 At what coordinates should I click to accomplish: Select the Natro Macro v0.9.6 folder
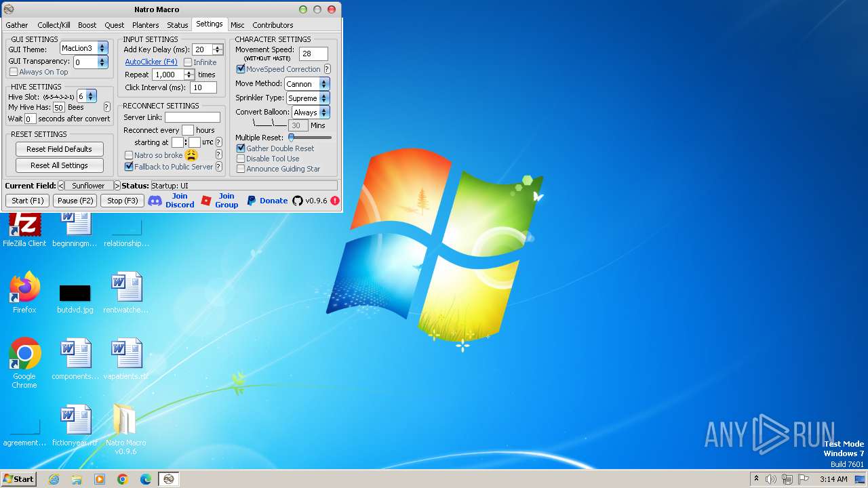(x=125, y=429)
